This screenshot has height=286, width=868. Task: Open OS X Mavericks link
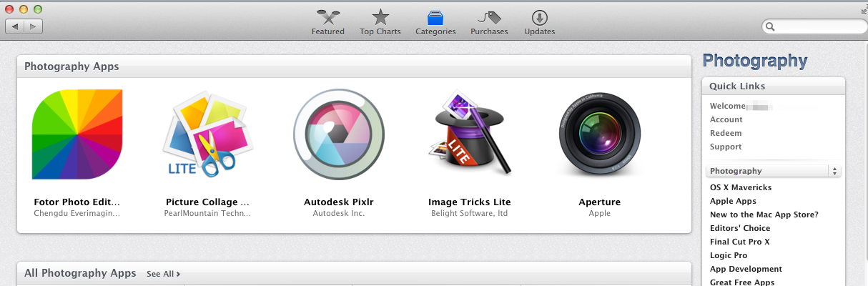(741, 187)
